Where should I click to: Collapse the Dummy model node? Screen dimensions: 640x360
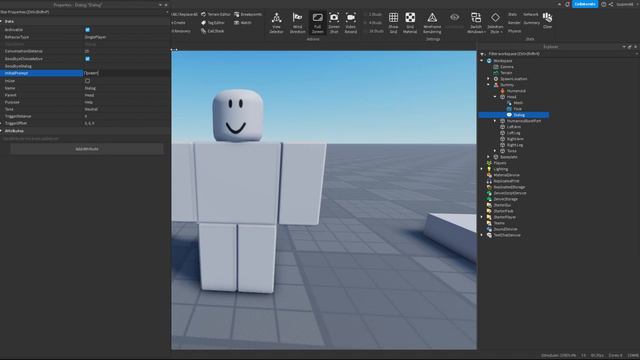pyautogui.click(x=488, y=85)
